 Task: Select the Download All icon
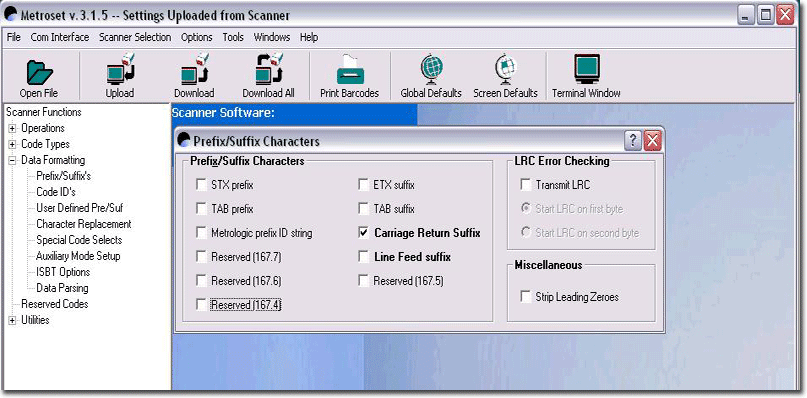click(x=269, y=69)
